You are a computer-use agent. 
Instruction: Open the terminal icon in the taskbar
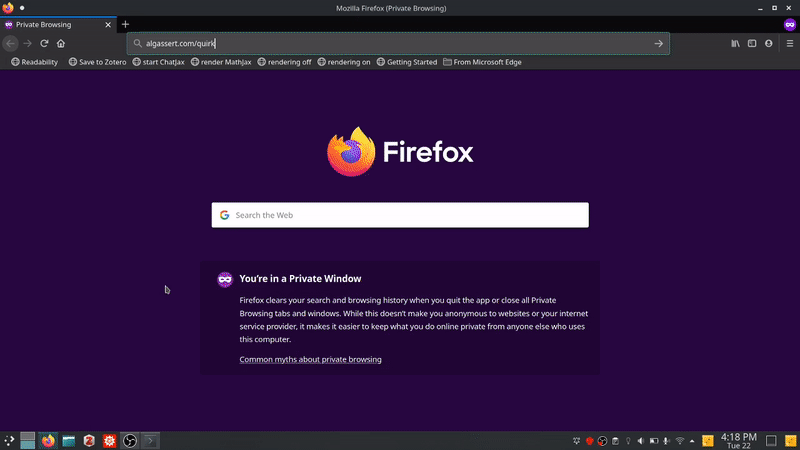150,441
